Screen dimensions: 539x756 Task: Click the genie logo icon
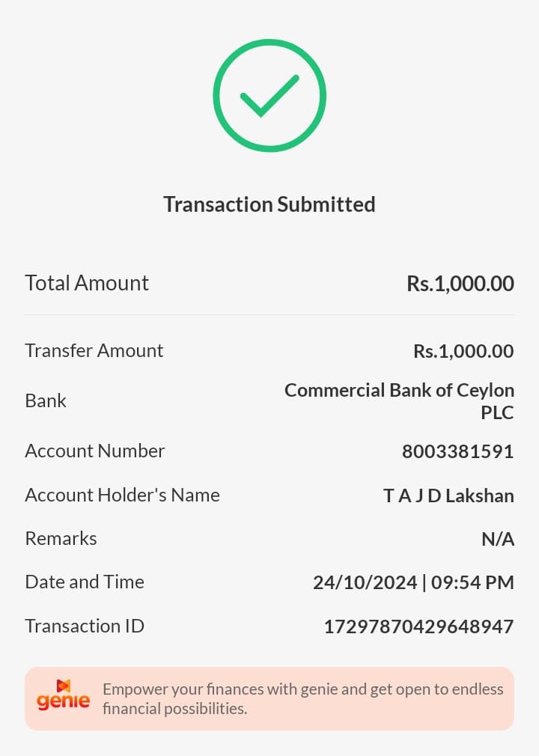click(x=63, y=696)
